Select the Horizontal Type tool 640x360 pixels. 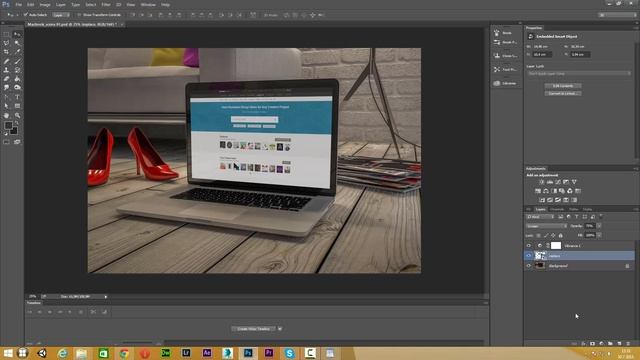point(17,97)
